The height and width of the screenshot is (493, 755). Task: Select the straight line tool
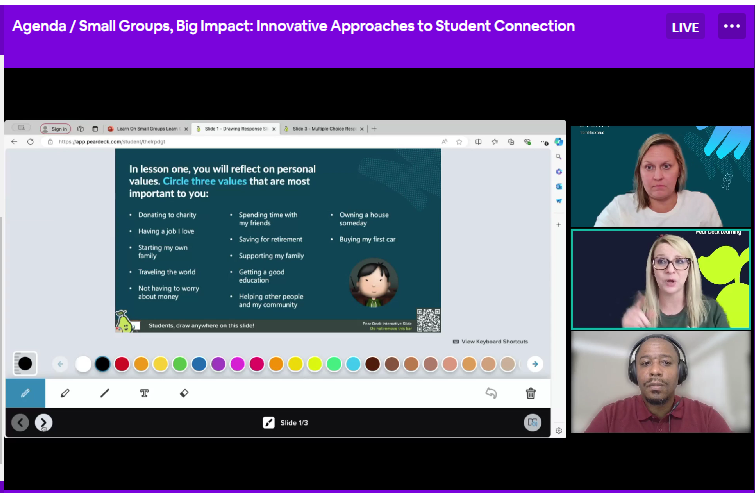pos(104,393)
